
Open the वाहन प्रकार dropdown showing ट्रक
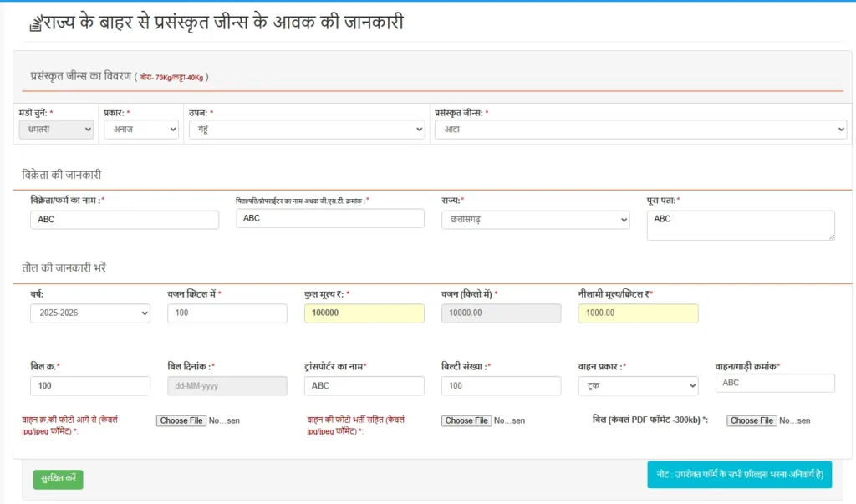pyautogui.click(x=638, y=386)
